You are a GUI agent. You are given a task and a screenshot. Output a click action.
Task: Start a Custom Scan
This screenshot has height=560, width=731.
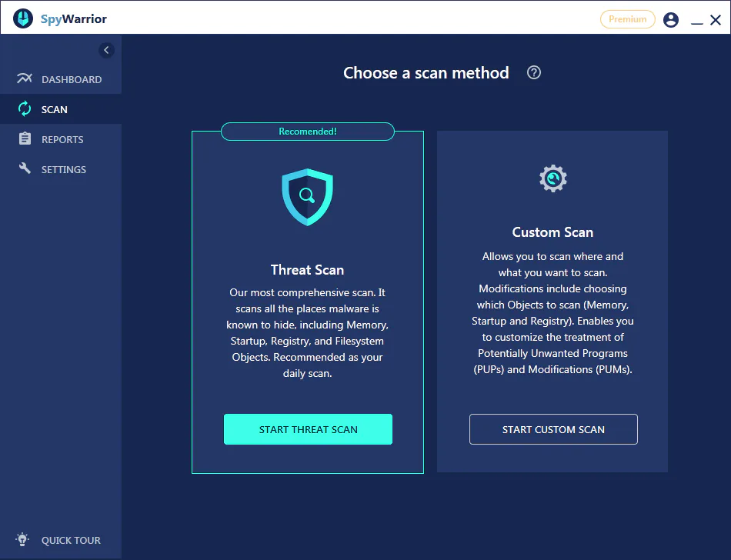(x=552, y=429)
